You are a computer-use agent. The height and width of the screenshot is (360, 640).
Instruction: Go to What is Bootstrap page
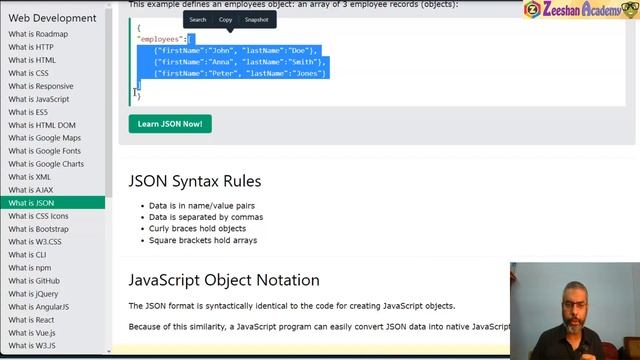click(38, 229)
